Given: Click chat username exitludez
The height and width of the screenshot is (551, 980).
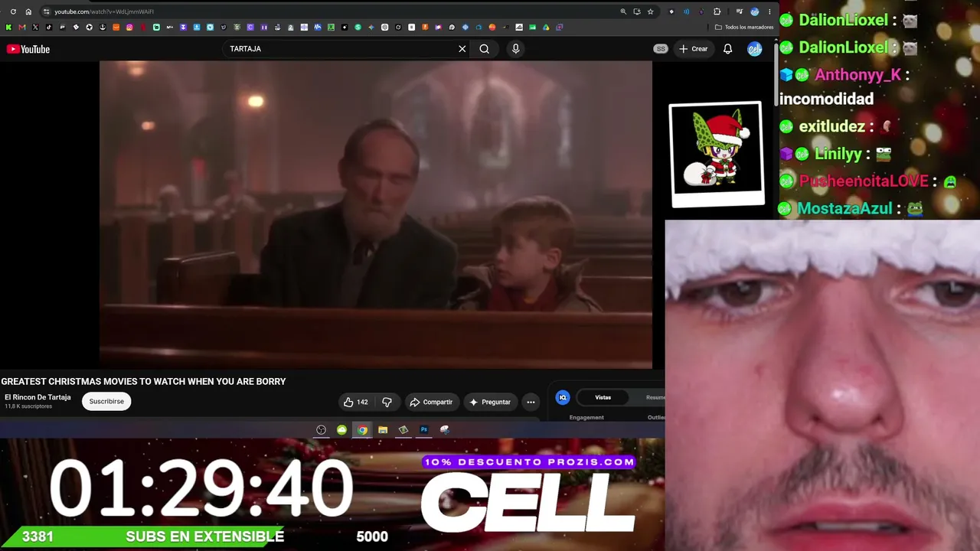Looking at the screenshot, I should [831, 126].
